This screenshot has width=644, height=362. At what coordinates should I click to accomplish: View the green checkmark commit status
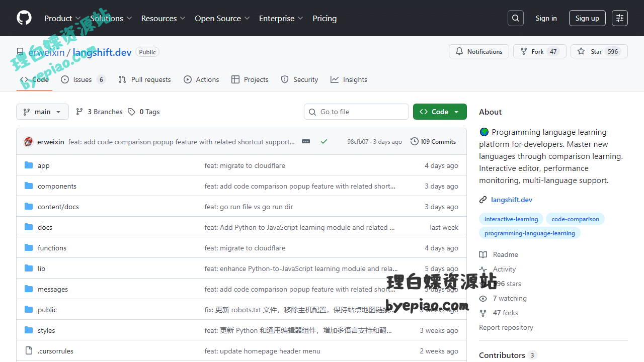tap(324, 142)
